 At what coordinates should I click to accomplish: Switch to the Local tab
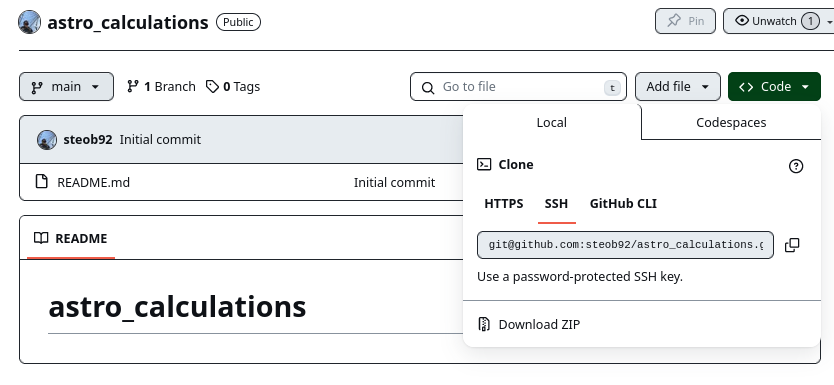click(x=552, y=122)
